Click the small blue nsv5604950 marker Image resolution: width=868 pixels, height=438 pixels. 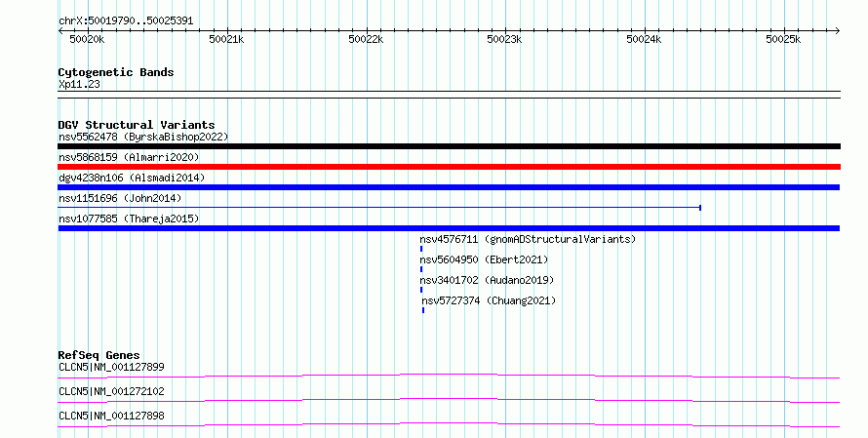click(x=421, y=269)
